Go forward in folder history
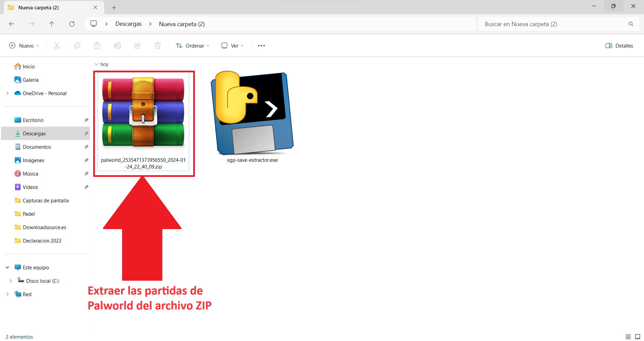This screenshot has width=644, height=341. tap(32, 24)
